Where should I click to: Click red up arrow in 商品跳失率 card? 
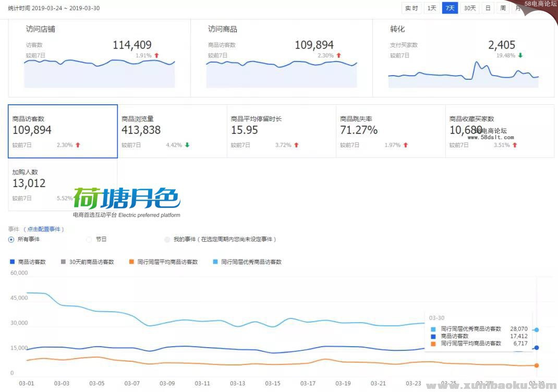tap(405, 145)
